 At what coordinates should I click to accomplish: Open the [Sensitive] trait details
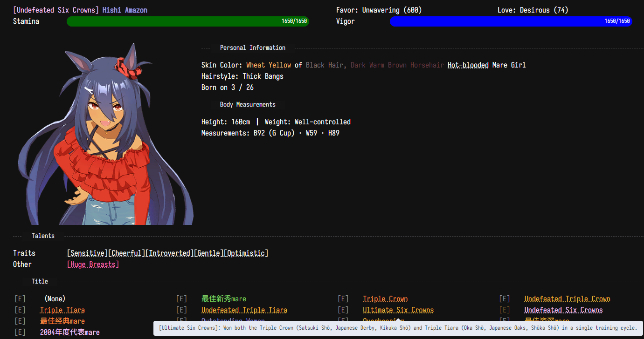[88, 253]
